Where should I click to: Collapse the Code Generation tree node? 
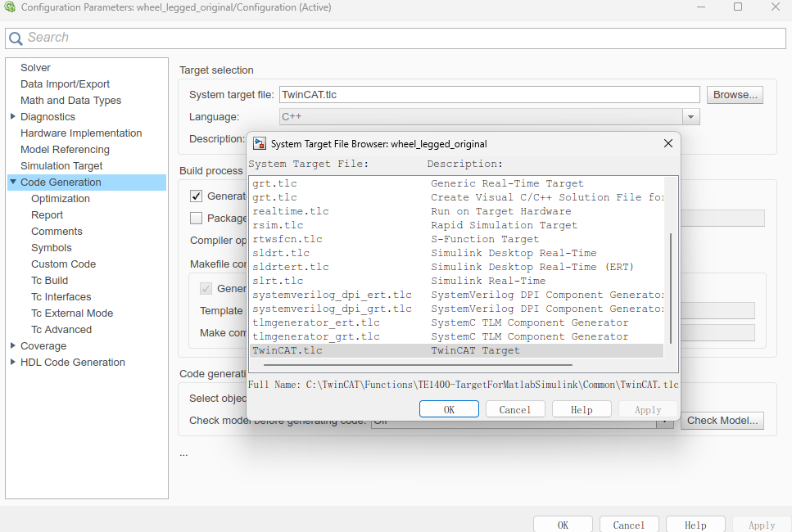(13, 182)
